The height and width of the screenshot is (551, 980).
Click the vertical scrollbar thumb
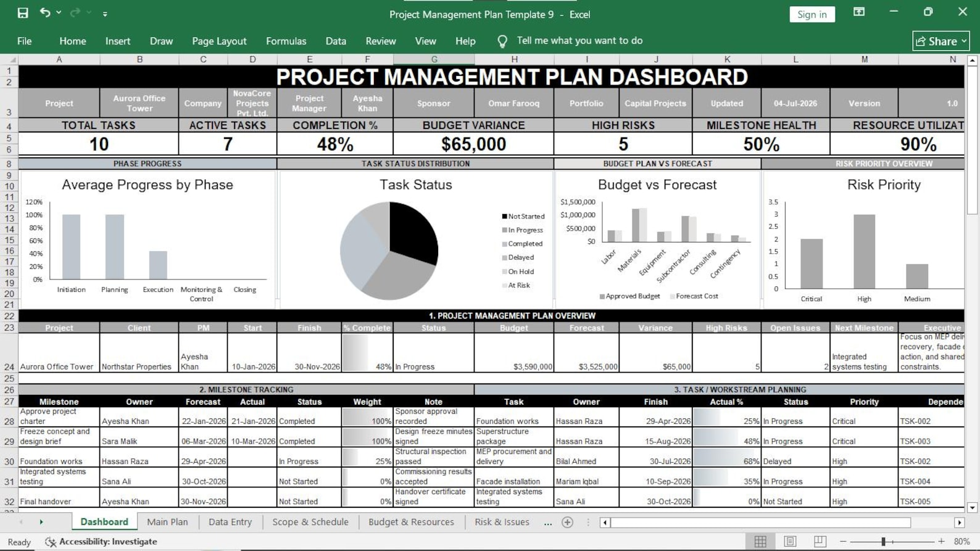tap(973, 141)
